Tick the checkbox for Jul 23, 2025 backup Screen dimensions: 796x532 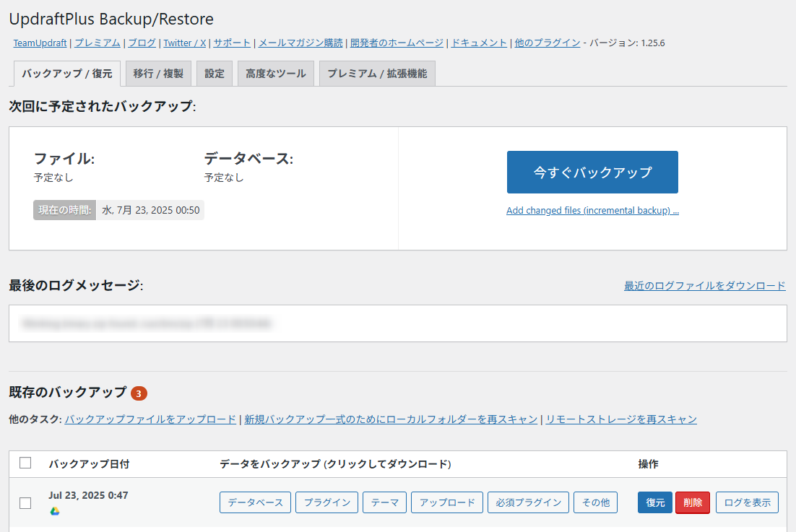click(x=25, y=502)
